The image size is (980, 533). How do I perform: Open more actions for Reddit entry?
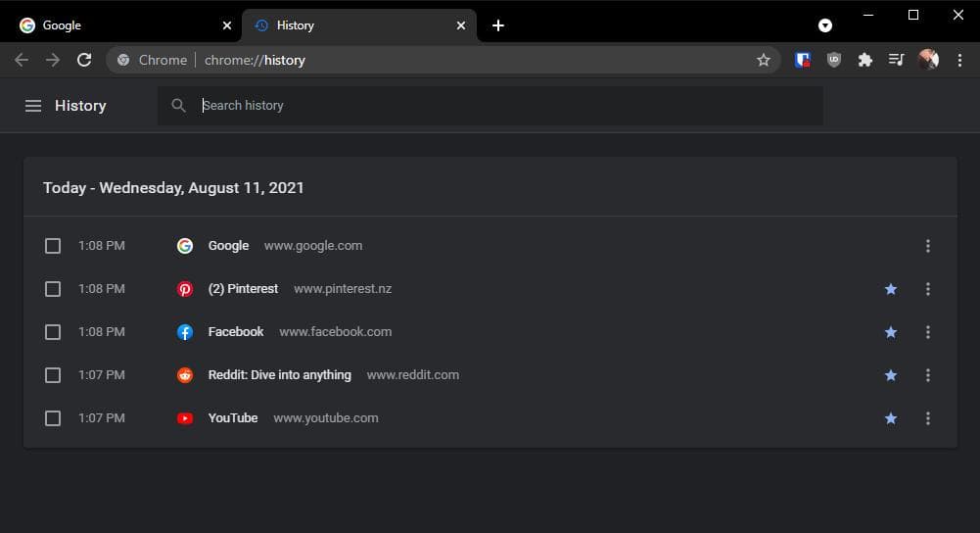[x=928, y=375]
